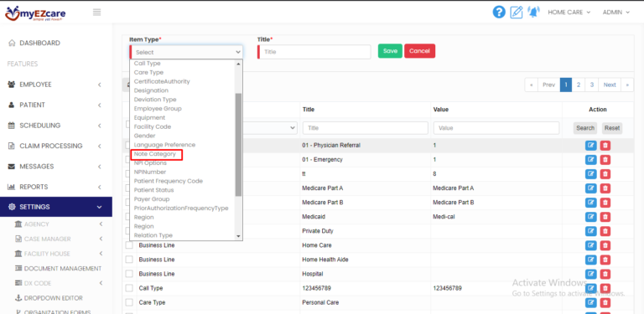Open DROPDOWN EDITOR in settings submenu
The image size is (644, 314).
54,298
